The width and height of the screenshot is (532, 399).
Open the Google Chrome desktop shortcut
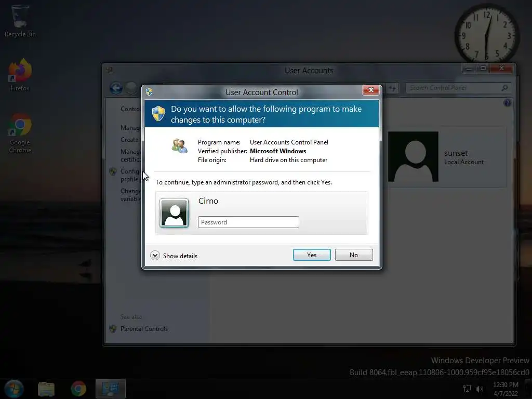pyautogui.click(x=20, y=134)
